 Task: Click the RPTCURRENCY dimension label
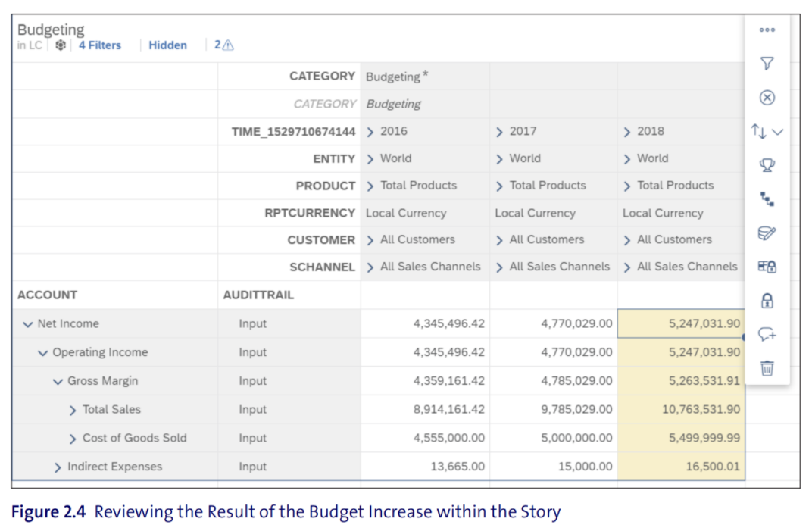click(x=310, y=214)
